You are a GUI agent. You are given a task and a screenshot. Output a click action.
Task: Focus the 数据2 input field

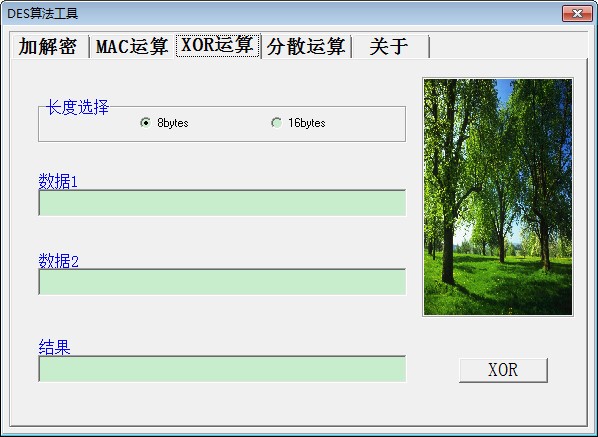222,282
